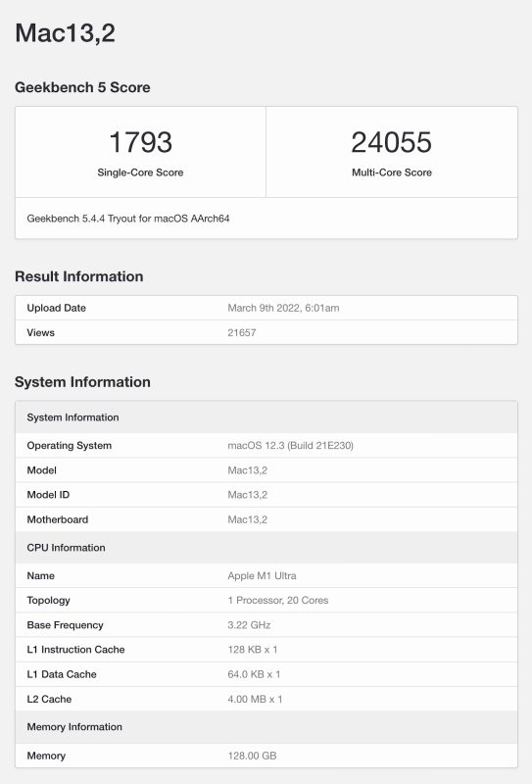Image resolution: width=532 pixels, height=784 pixels.
Task: Click the L2 Cache label
Action: (49, 700)
